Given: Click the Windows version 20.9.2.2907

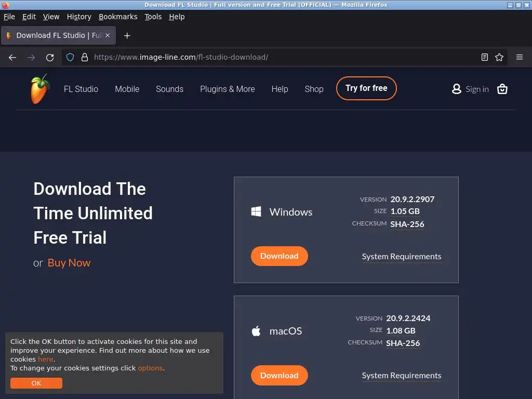Looking at the screenshot, I should pyautogui.click(x=412, y=199).
